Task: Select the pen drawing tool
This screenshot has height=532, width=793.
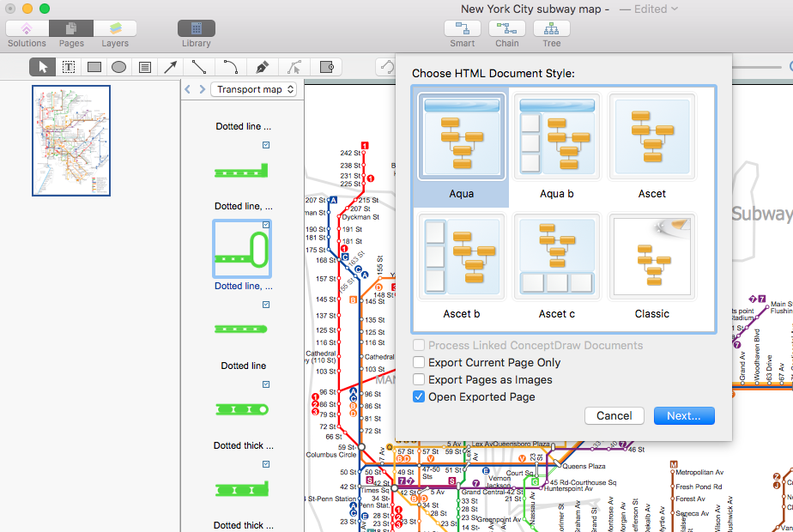Action: (x=262, y=67)
